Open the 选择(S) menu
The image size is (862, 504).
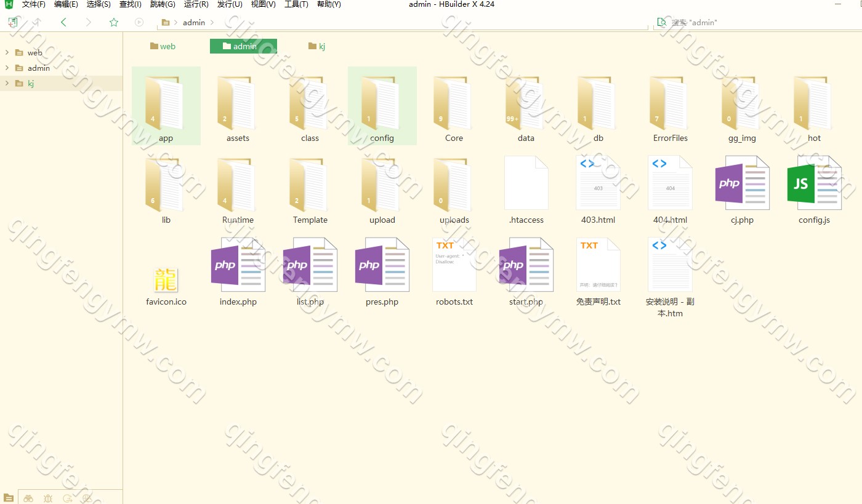click(99, 4)
